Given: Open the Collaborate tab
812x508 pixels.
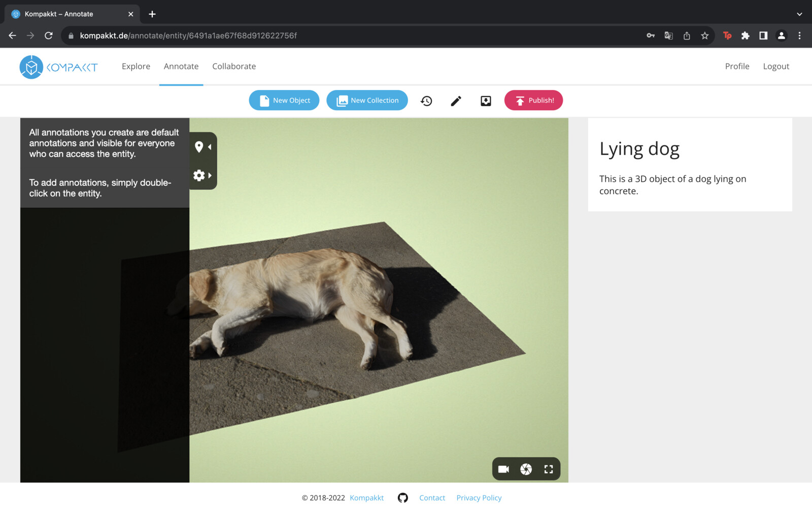Looking at the screenshot, I should tap(234, 66).
